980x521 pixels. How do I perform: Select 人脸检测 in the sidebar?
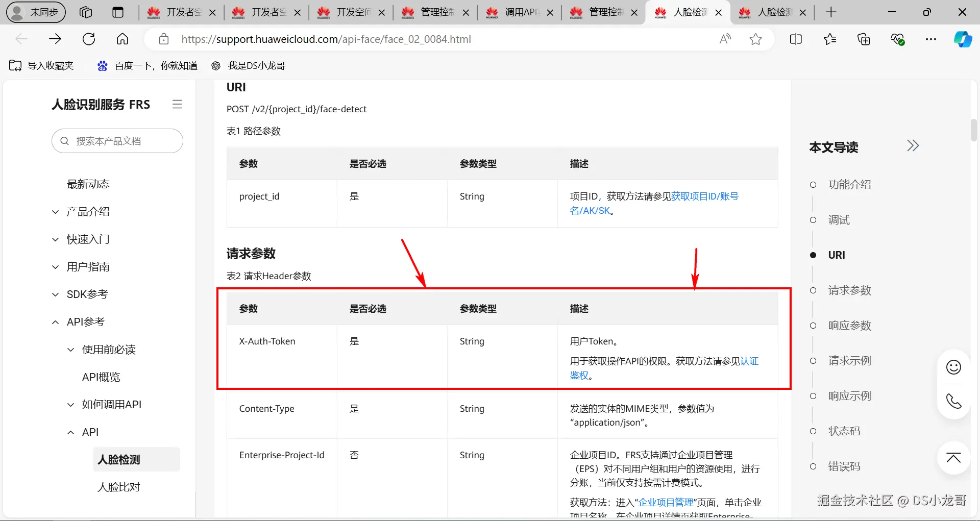pyautogui.click(x=136, y=459)
